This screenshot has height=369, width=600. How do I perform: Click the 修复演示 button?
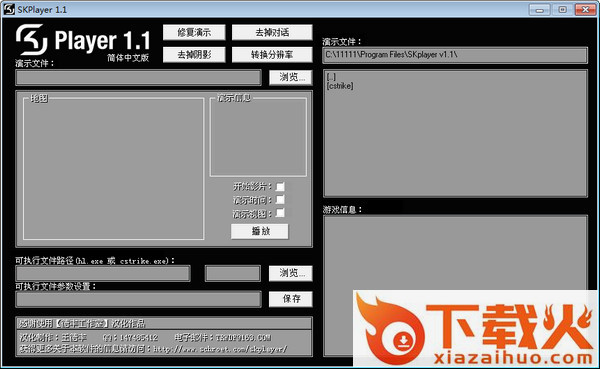(x=194, y=33)
